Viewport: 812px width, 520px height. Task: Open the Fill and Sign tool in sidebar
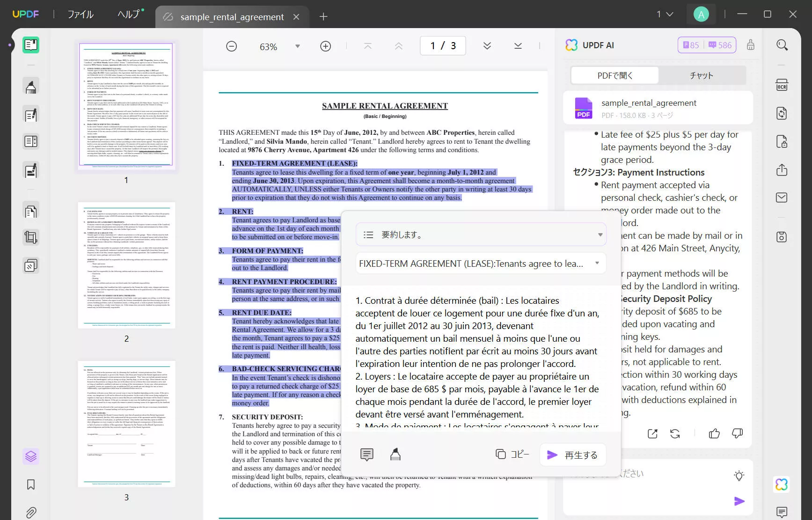coord(31,170)
